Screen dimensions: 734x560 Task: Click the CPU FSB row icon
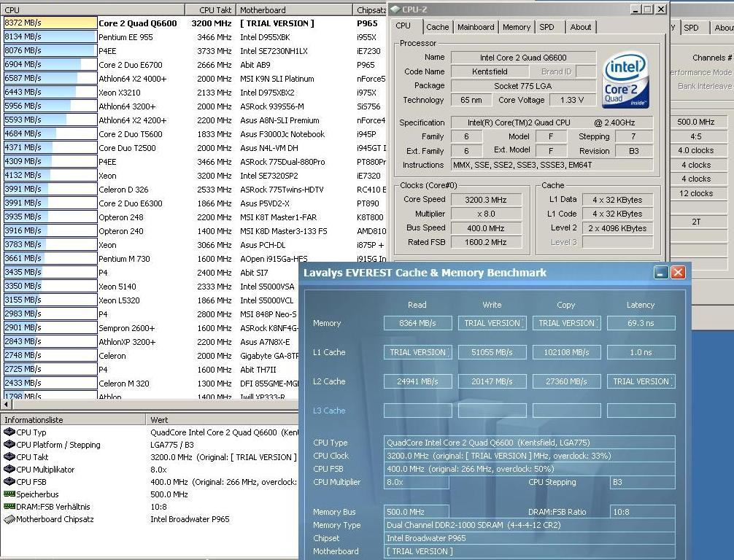9,482
